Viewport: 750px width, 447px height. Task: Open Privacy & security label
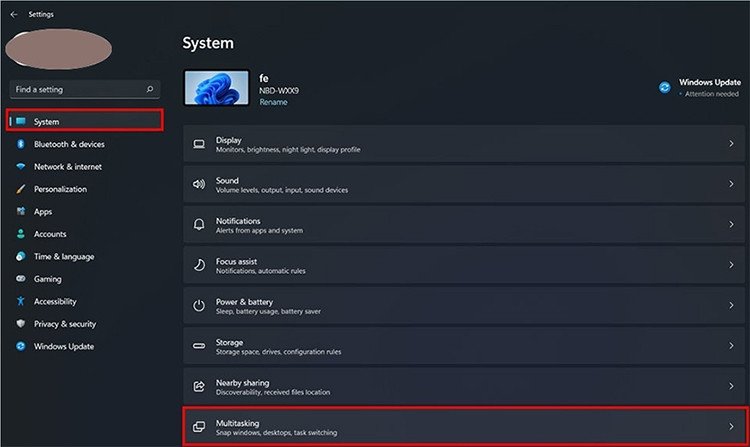point(65,324)
